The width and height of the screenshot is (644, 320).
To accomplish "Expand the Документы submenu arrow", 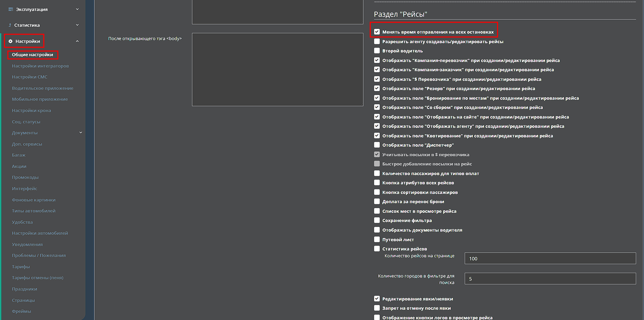I will (x=81, y=133).
